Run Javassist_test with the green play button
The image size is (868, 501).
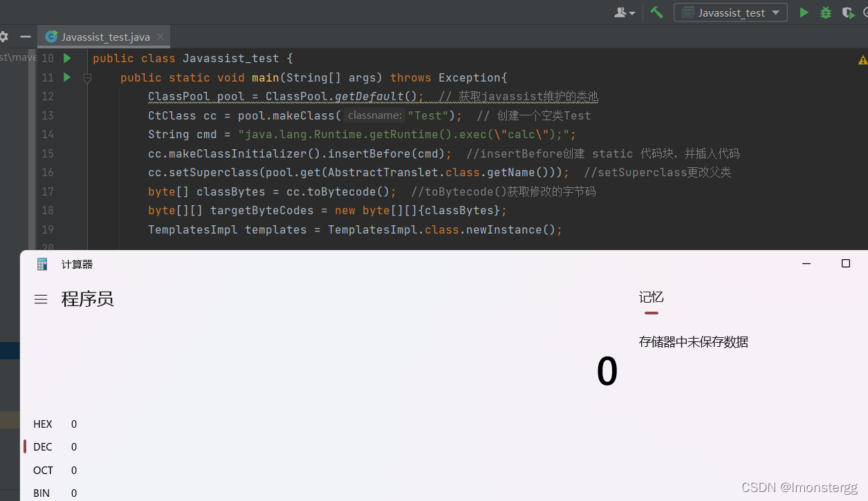[804, 12]
